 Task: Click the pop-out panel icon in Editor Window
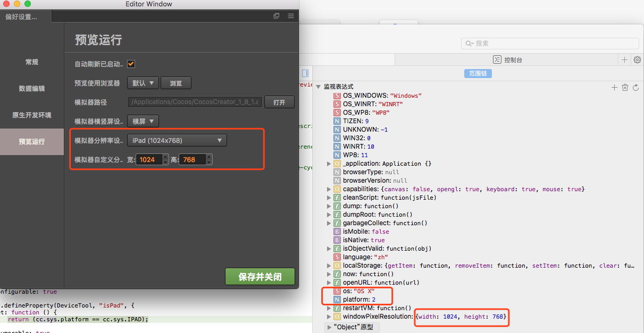click(277, 16)
